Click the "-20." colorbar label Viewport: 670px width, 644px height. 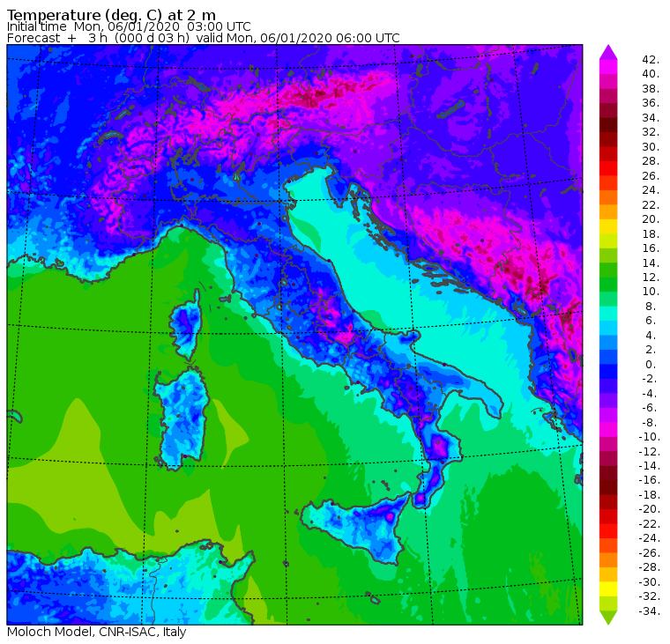649,509
